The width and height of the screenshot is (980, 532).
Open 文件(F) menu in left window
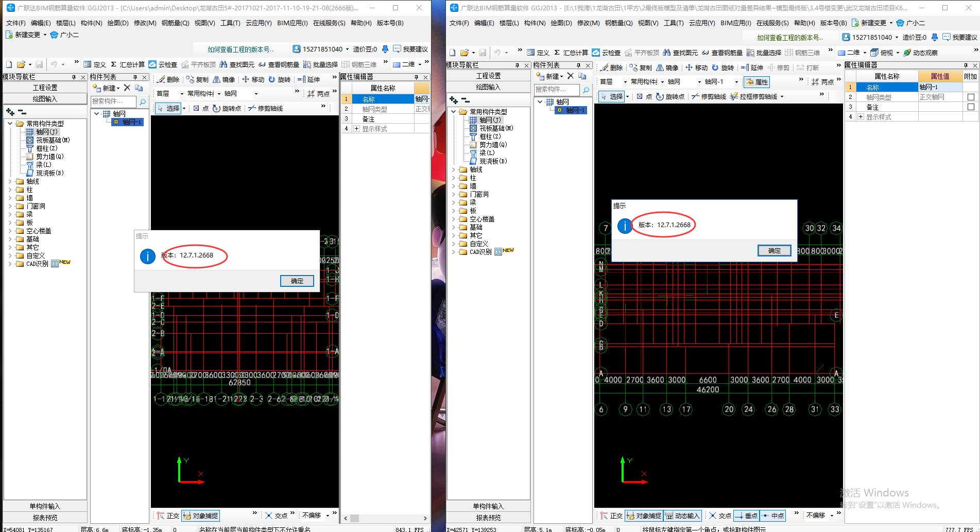15,23
